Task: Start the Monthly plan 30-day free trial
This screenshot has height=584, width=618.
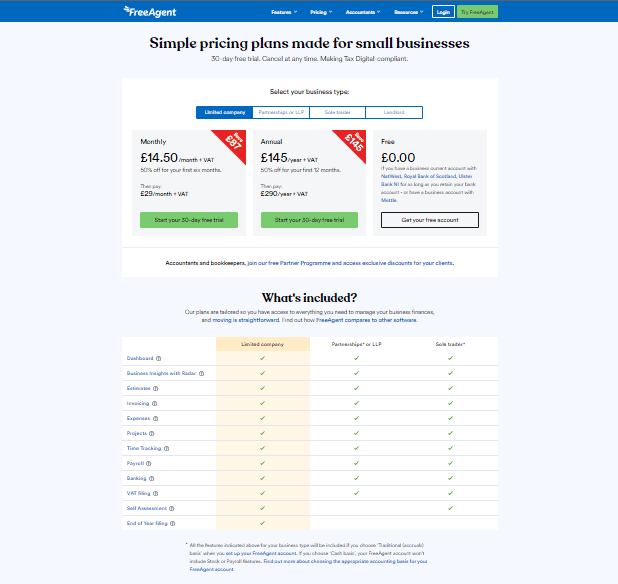Action: coord(189,220)
